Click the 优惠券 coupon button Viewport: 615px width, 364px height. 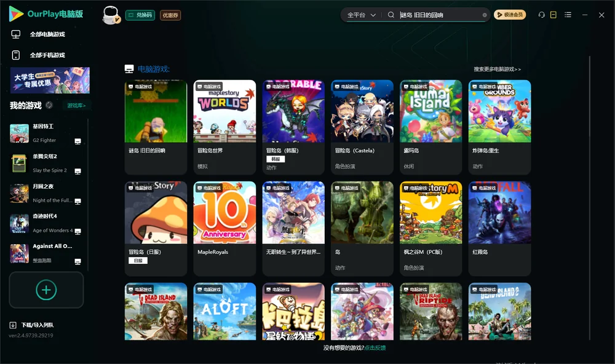(170, 15)
